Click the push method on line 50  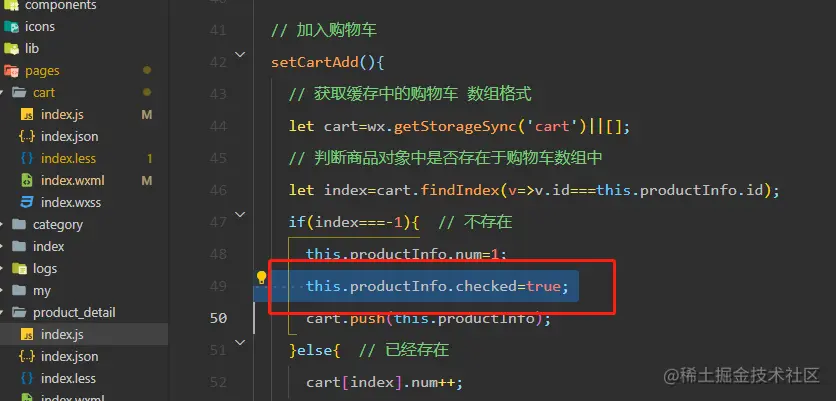tap(367, 318)
